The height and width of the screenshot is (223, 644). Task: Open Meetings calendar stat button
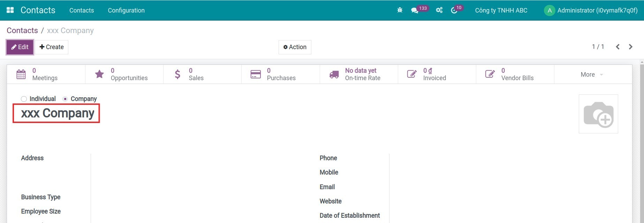pos(46,74)
